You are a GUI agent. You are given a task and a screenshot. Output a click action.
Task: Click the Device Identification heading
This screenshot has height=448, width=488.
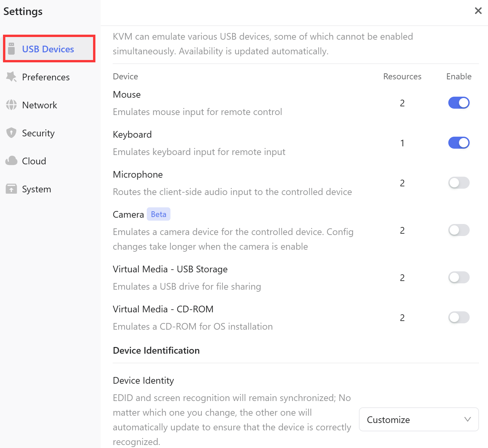point(156,350)
